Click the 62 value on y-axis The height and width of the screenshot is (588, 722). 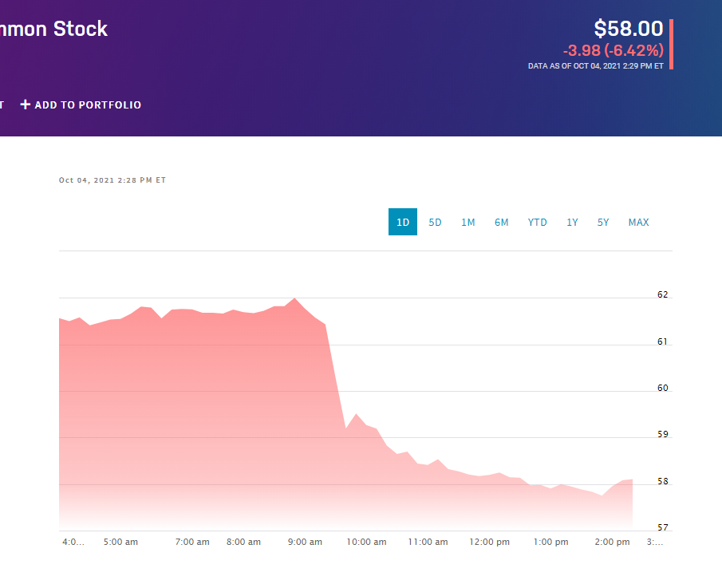tap(662, 295)
